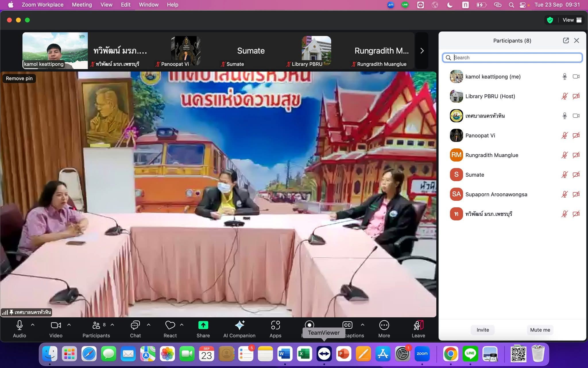Expand the audio options chevron
Screen dimensions: 588x368
pos(33,325)
